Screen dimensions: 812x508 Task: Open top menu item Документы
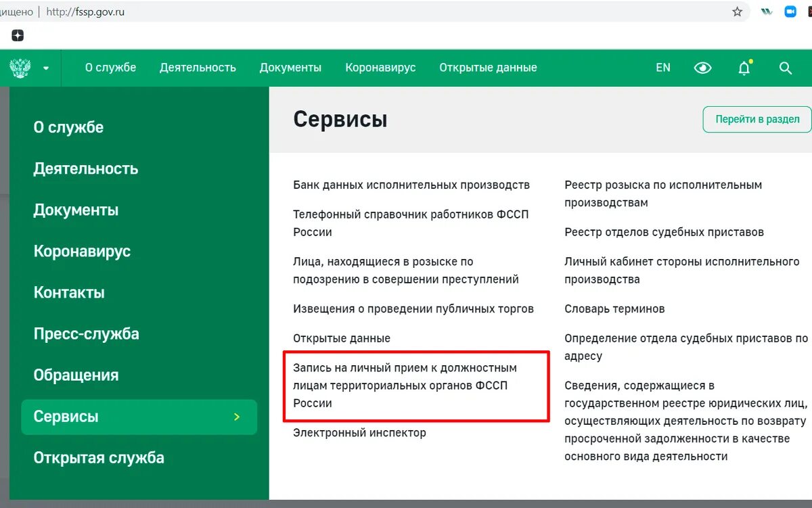point(290,68)
